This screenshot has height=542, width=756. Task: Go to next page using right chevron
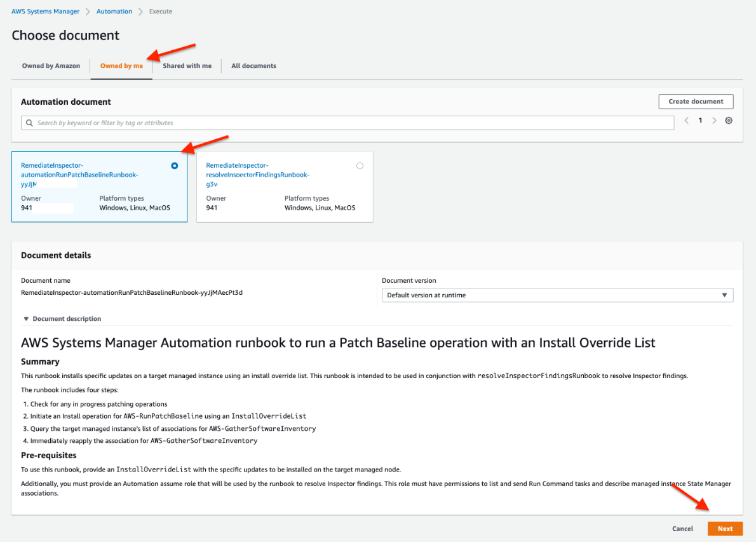[x=714, y=120]
